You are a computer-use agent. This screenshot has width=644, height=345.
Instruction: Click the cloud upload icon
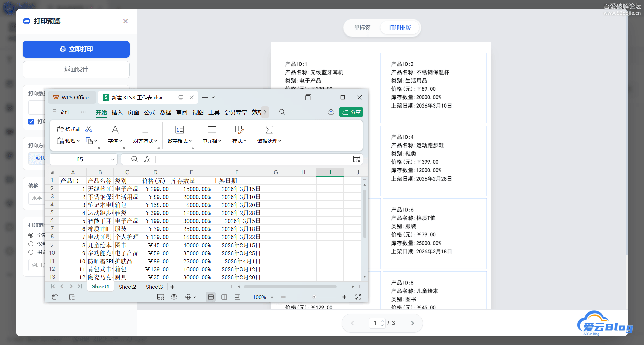(x=331, y=112)
